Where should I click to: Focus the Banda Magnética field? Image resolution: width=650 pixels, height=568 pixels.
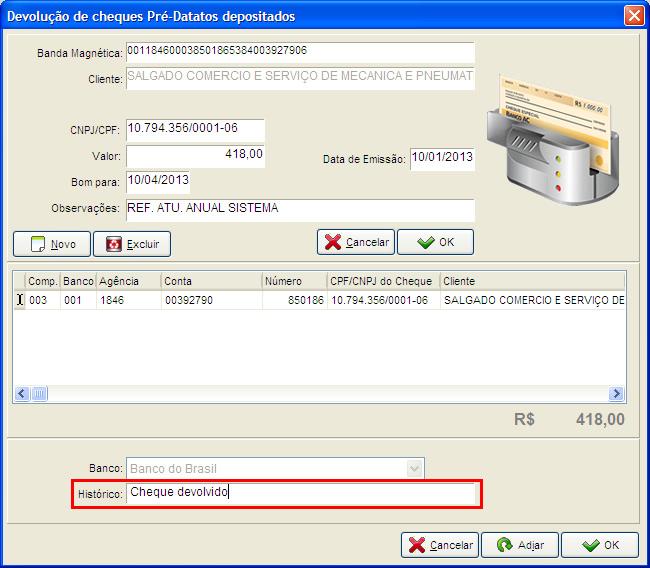point(300,51)
